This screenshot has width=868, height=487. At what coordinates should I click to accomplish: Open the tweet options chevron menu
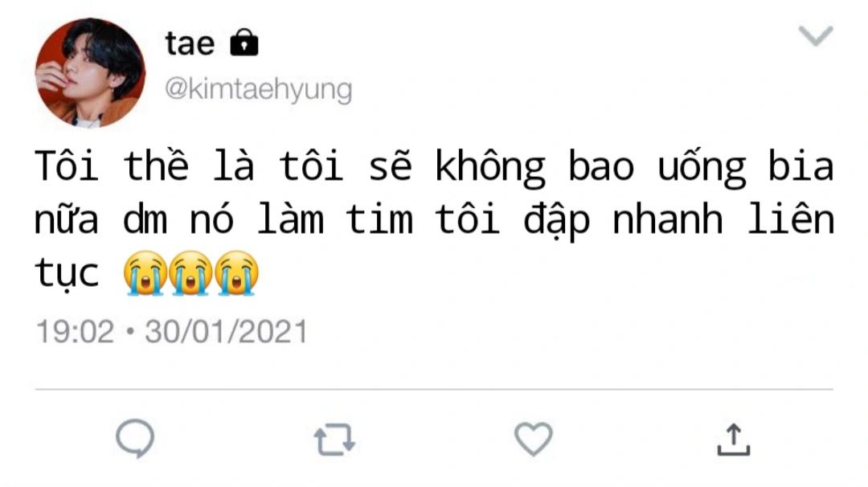(816, 36)
